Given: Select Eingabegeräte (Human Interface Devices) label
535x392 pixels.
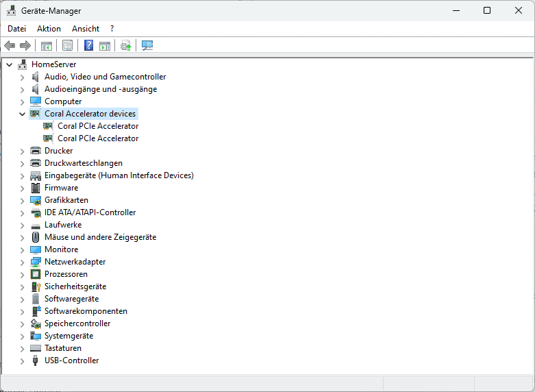Looking at the screenshot, I should tap(119, 175).
